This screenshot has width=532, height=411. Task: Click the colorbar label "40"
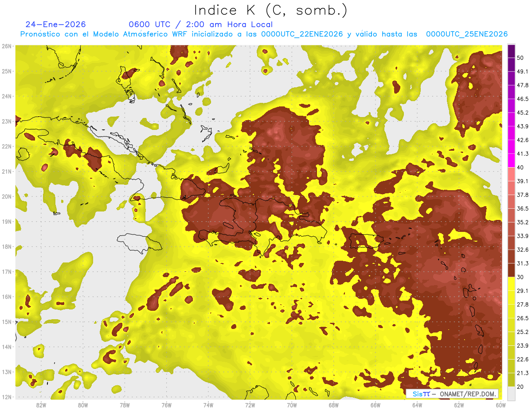click(x=521, y=167)
